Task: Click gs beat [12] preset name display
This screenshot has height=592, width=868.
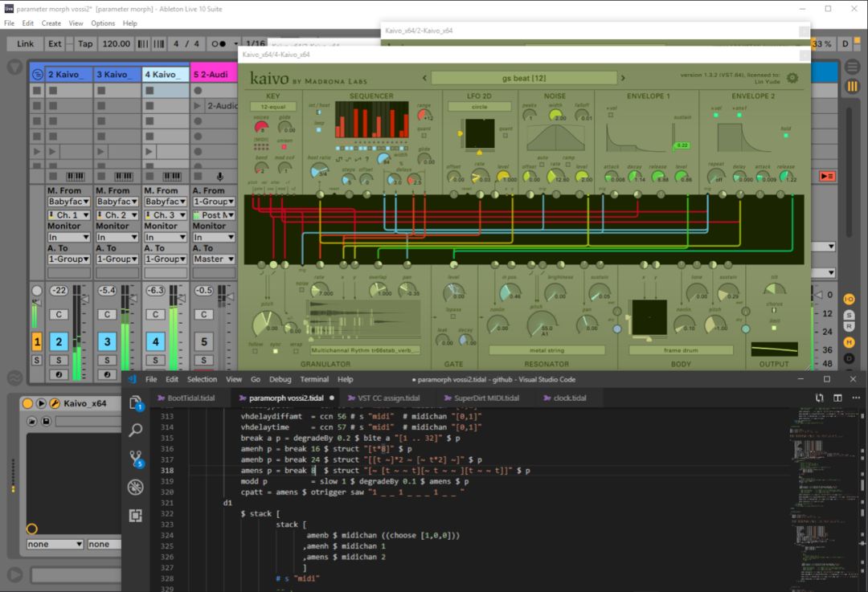Action: click(524, 78)
